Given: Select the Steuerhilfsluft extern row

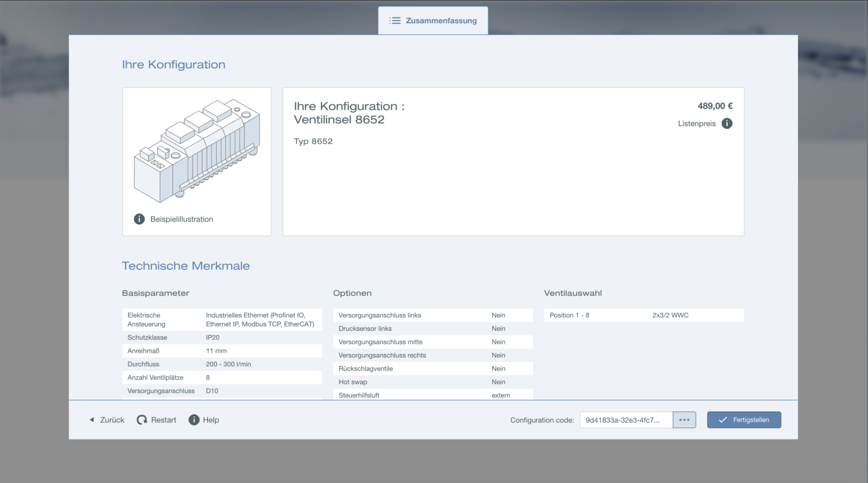Looking at the screenshot, I should click(433, 395).
